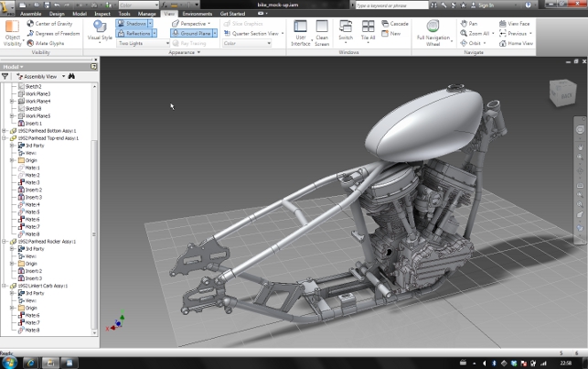
Task: Launch the Full Navigation Wheel
Action: coord(432,27)
